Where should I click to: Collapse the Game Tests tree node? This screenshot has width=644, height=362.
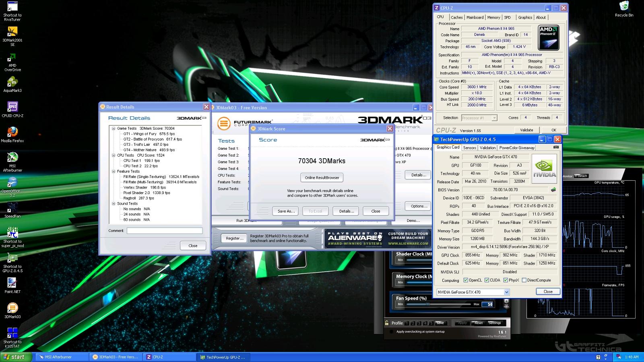[114, 128]
